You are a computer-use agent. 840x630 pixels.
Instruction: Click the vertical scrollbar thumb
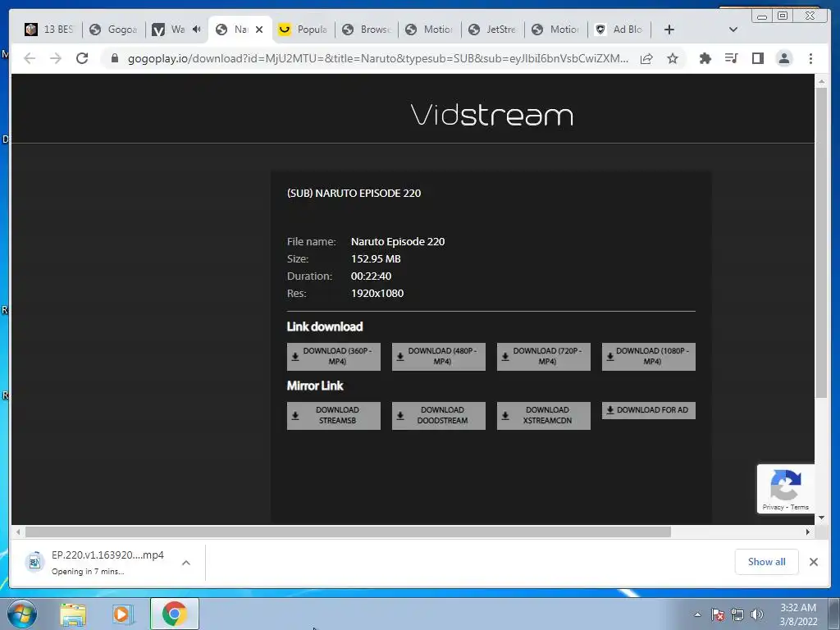coord(821,242)
